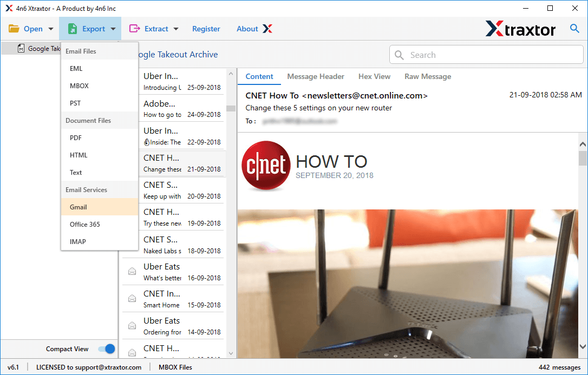Click envelope icon beside Uber Eats 16-09-2018

(x=132, y=272)
